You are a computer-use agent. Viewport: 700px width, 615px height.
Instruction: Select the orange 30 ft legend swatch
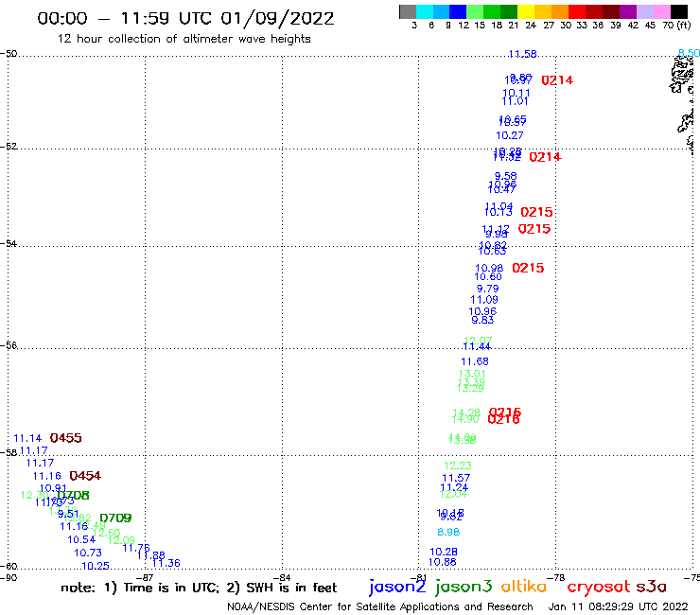(560, 11)
